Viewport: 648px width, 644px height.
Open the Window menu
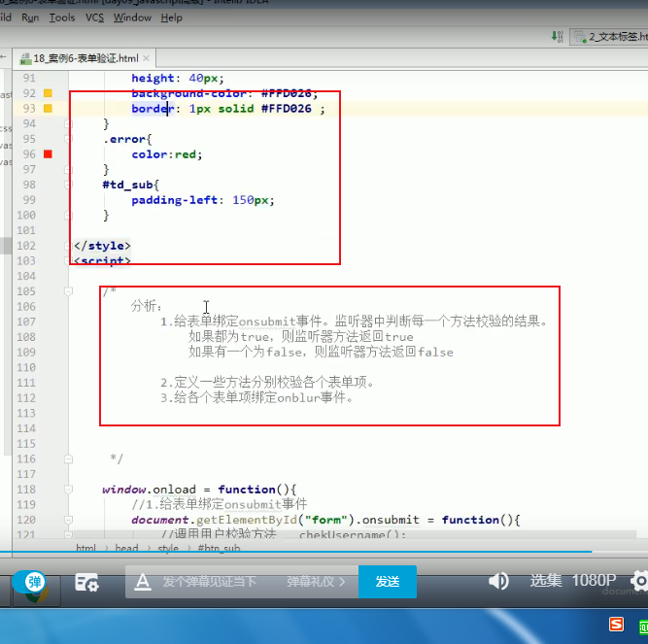click(x=132, y=17)
